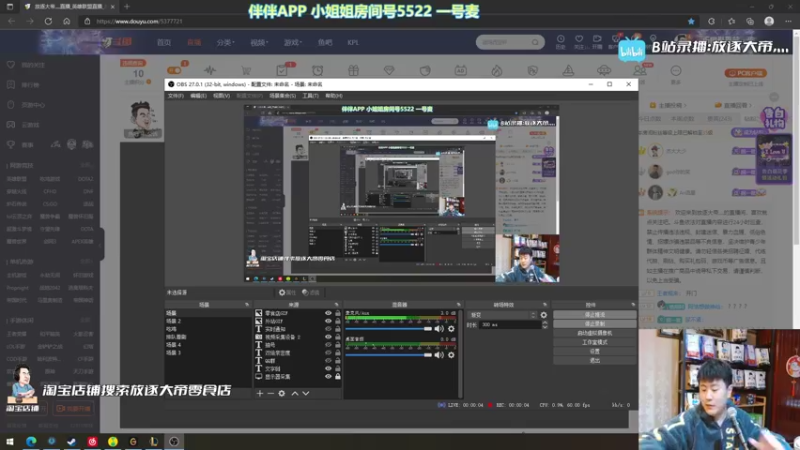Adjust the 时长 duration stepper arrows

coord(545,324)
